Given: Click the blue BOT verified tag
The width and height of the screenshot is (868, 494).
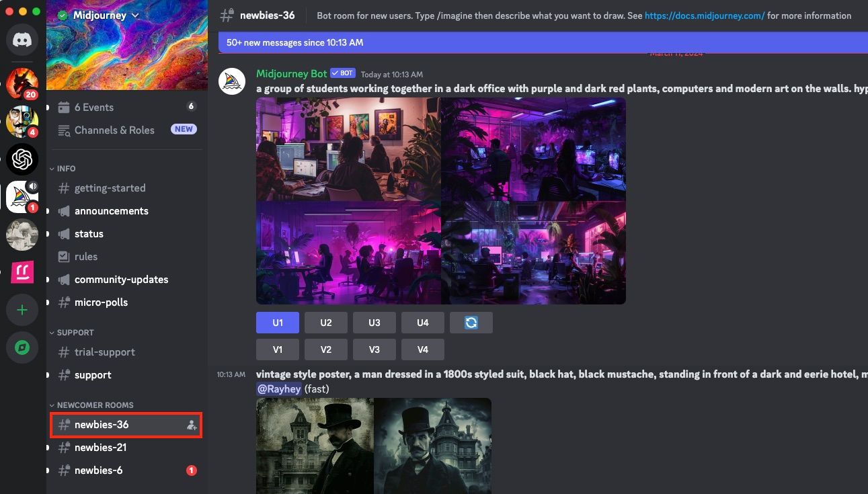Looking at the screenshot, I should tap(343, 73).
